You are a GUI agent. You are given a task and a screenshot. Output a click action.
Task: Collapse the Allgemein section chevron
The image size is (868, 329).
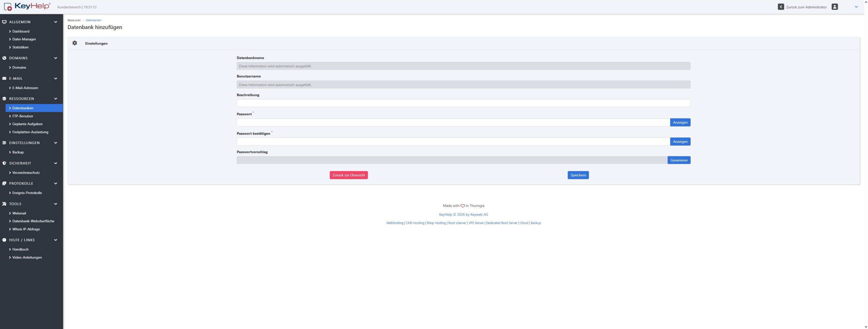pyautogui.click(x=56, y=22)
